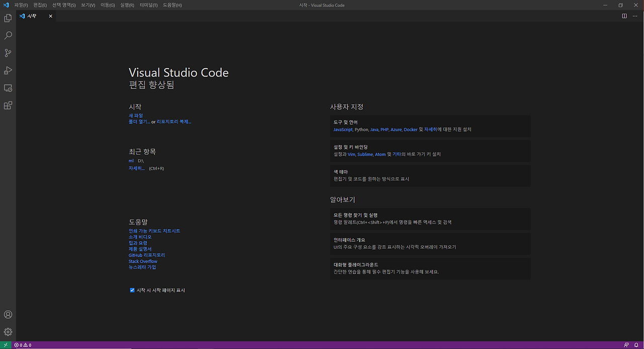Open the Extensions view
This screenshot has height=349, width=644.
pyautogui.click(x=8, y=106)
